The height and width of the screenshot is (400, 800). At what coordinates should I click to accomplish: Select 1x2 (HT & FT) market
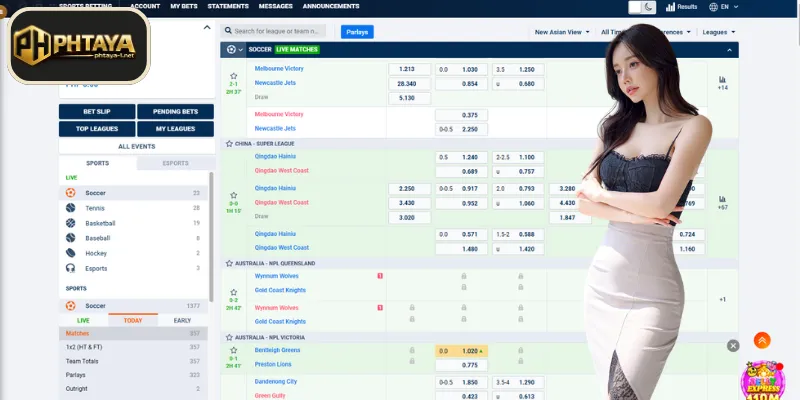[133, 347]
